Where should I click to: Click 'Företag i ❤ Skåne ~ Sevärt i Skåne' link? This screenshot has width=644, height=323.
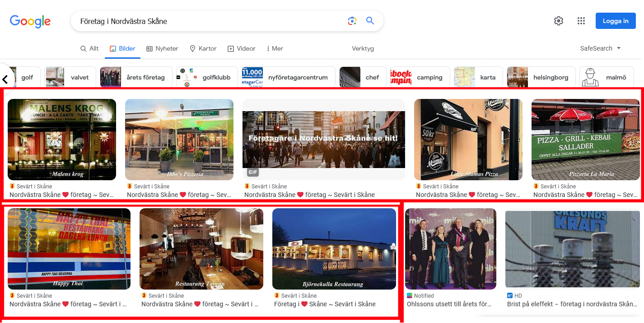(325, 304)
